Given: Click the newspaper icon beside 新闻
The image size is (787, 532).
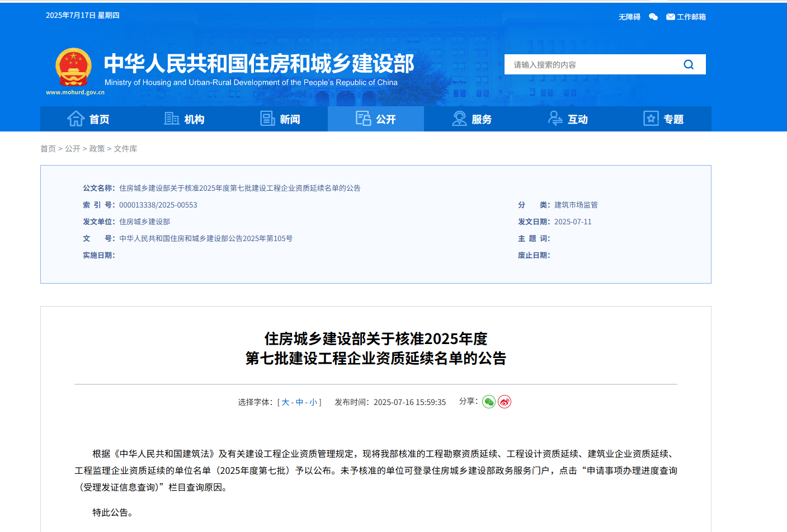Looking at the screenshot, I should pos(267,119).
